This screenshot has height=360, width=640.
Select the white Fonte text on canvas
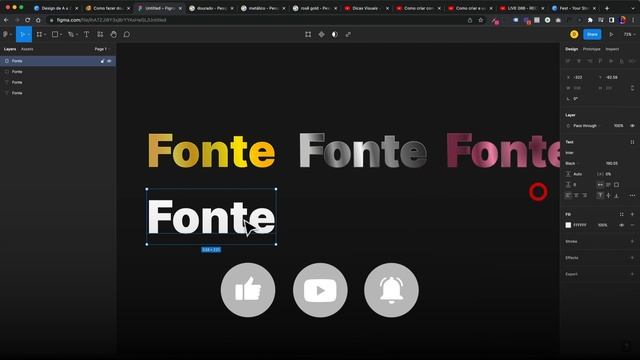[211, 217]
